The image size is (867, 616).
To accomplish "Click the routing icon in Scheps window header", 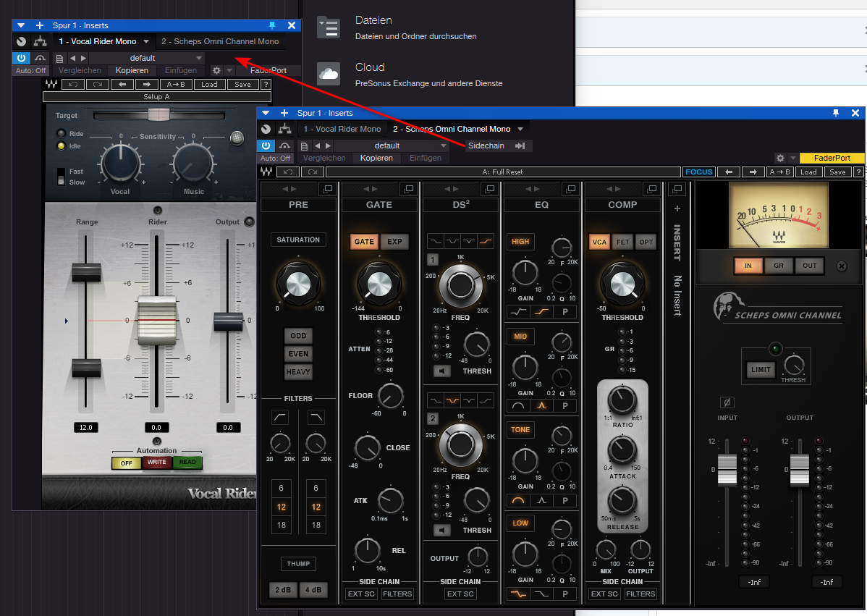I will (284, 129).
